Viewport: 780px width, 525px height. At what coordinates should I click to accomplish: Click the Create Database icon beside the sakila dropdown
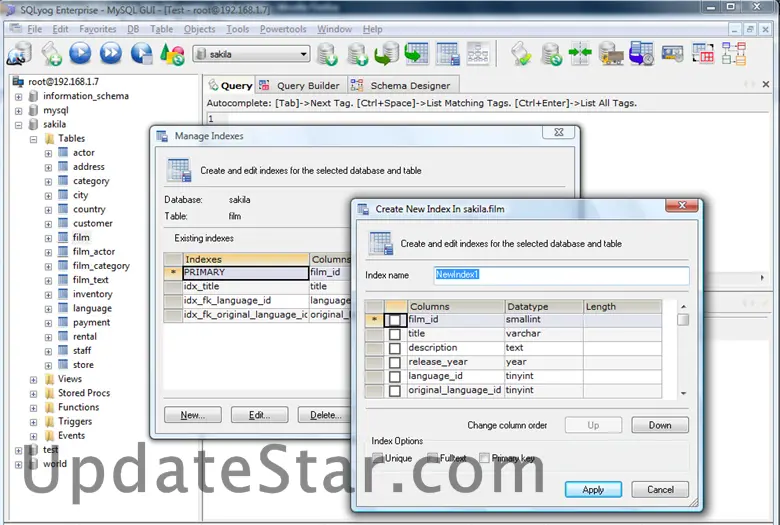(327, 54)
